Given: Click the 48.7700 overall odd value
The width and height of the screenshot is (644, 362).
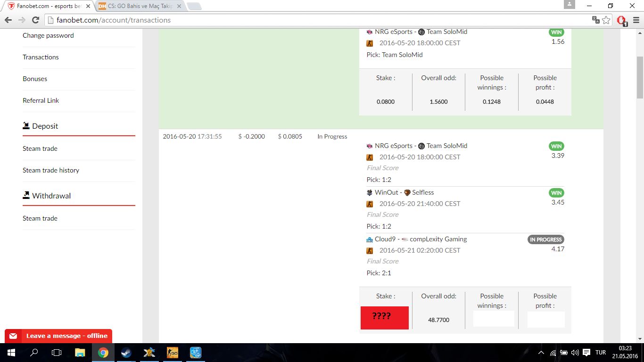Looking at the screenshot, I should click(438, 320).
